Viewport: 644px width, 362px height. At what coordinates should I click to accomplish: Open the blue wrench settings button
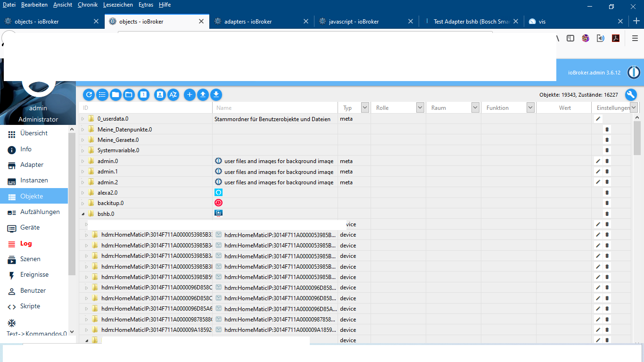(x=631, y=95)
